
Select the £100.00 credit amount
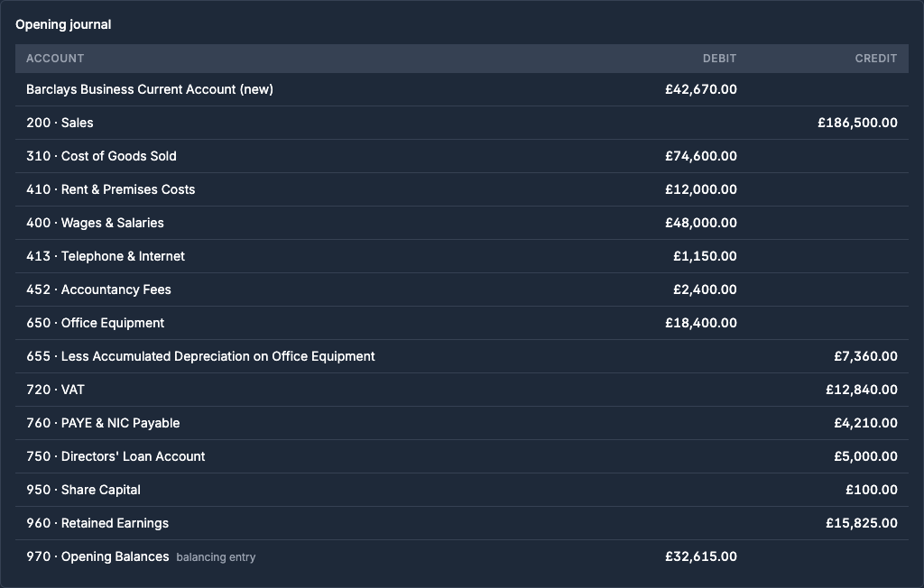pos(872,490)
